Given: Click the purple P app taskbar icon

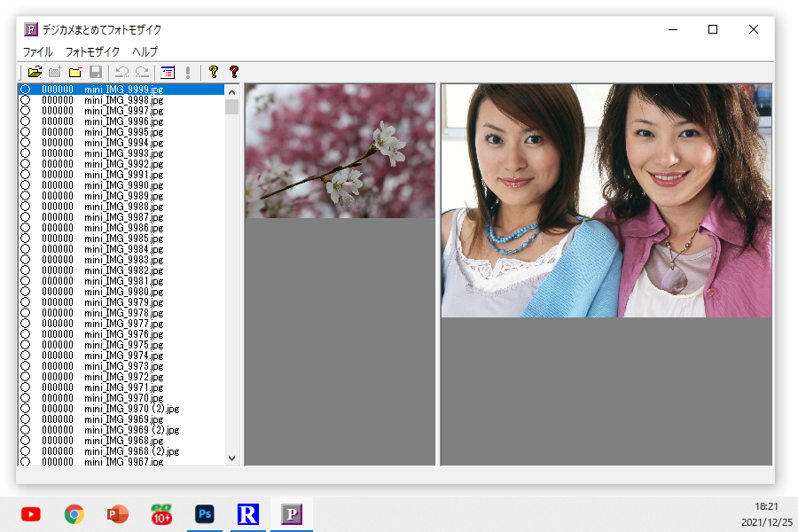Looking at the screenshot, I should click(x=292, y=514).
